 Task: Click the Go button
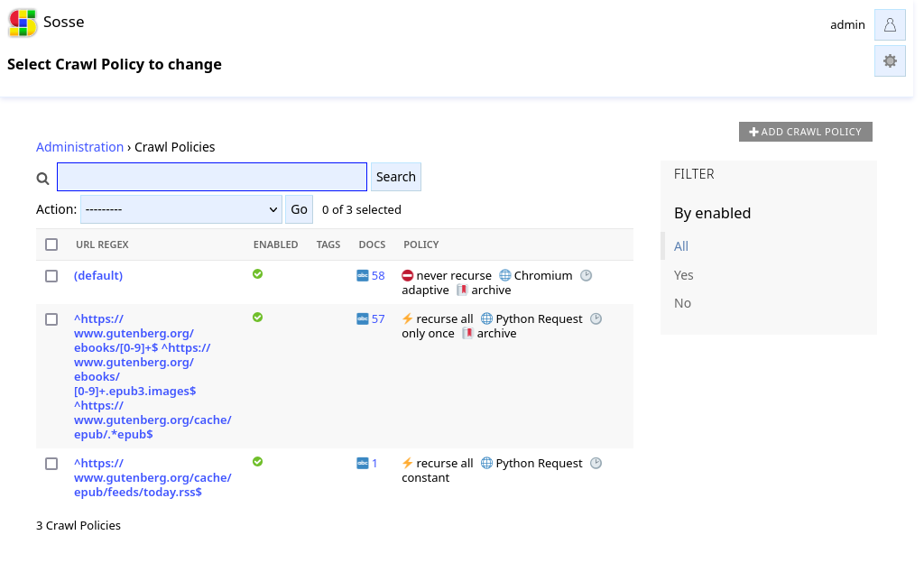tap(299, 209)
